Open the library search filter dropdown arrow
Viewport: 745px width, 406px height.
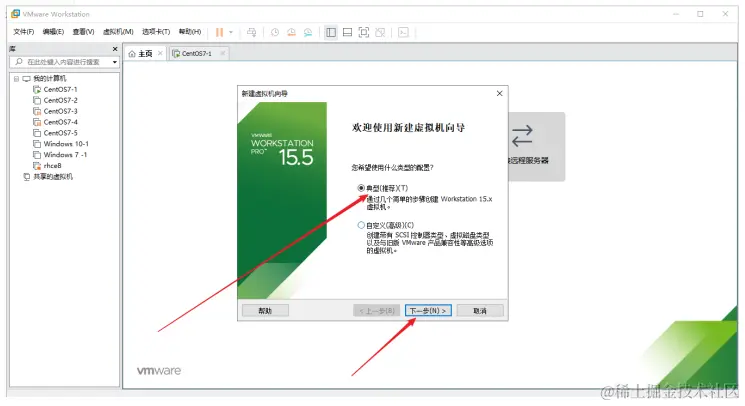(x=115, y=62)
